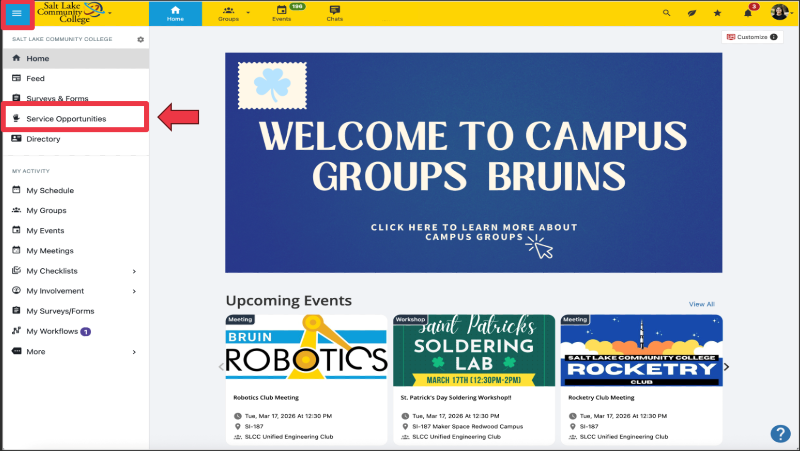This screenshot has height=451, width=800.
Task: Open Rocketry Club Meeting title
Action: [x=601, y=397]
